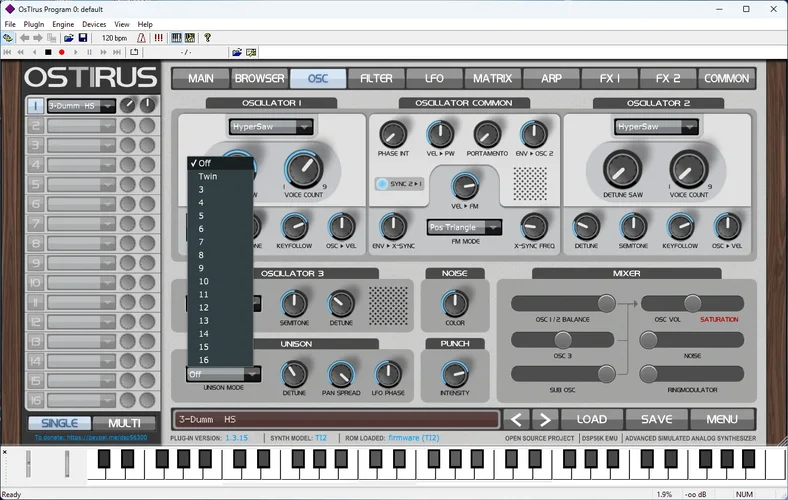Switch to MULTI mode
This screenshot has height=500, width=788.
(125, 423)
